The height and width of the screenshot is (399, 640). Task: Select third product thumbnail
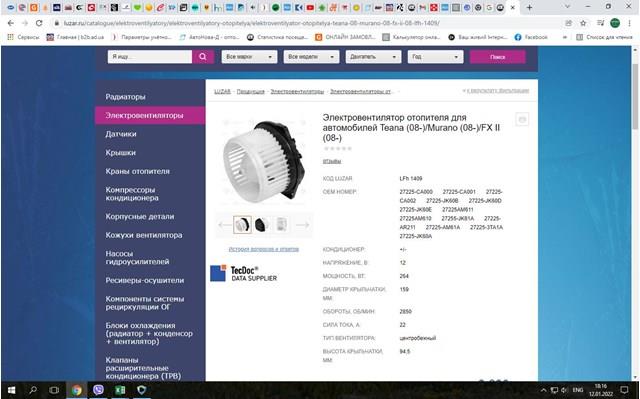pyautogui.click(x=281, y=224)
